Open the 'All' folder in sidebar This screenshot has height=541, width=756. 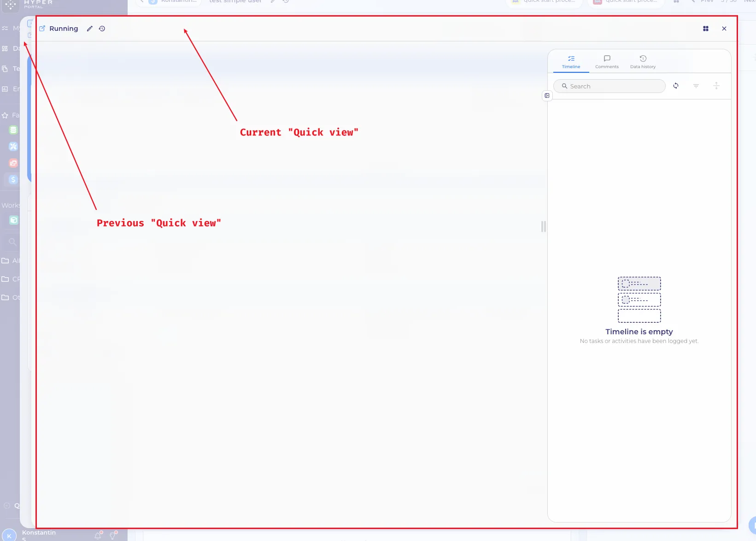coord(10,261)
